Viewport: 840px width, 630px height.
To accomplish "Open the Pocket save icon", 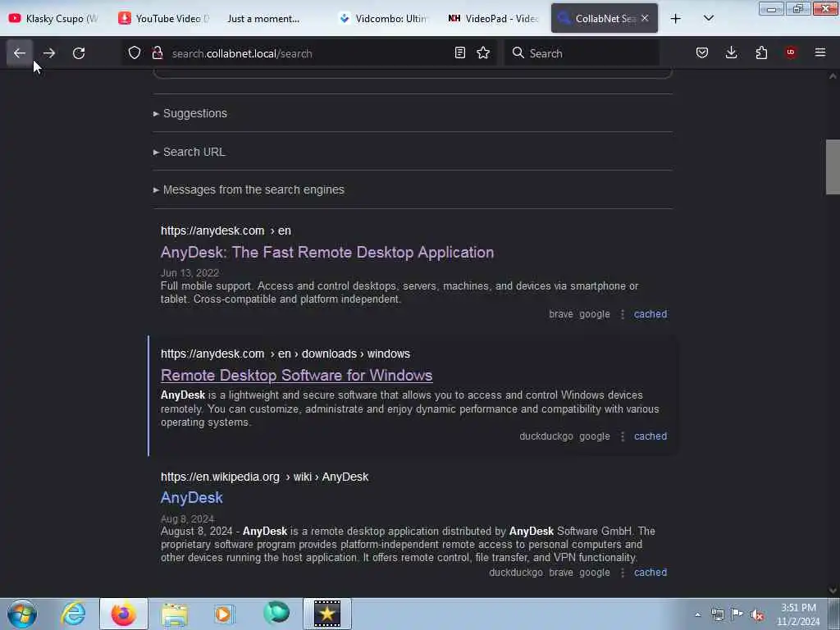I will point(702,53).
